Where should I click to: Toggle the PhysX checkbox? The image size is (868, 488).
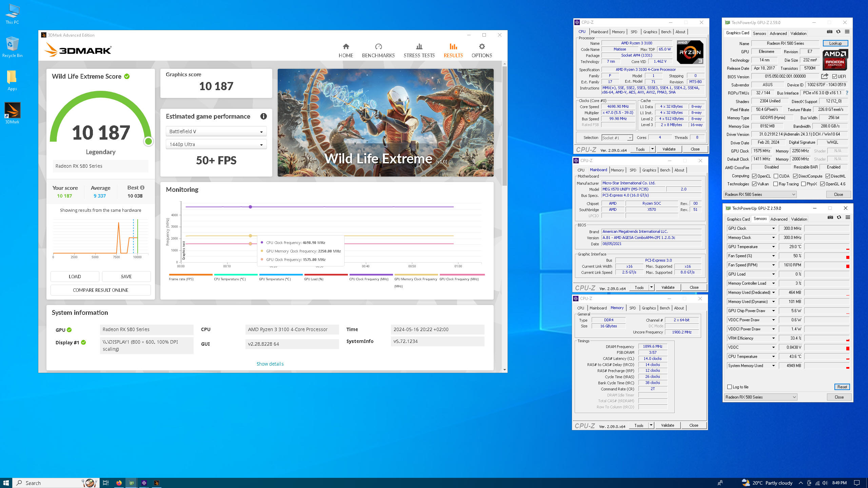click(804, 184)
